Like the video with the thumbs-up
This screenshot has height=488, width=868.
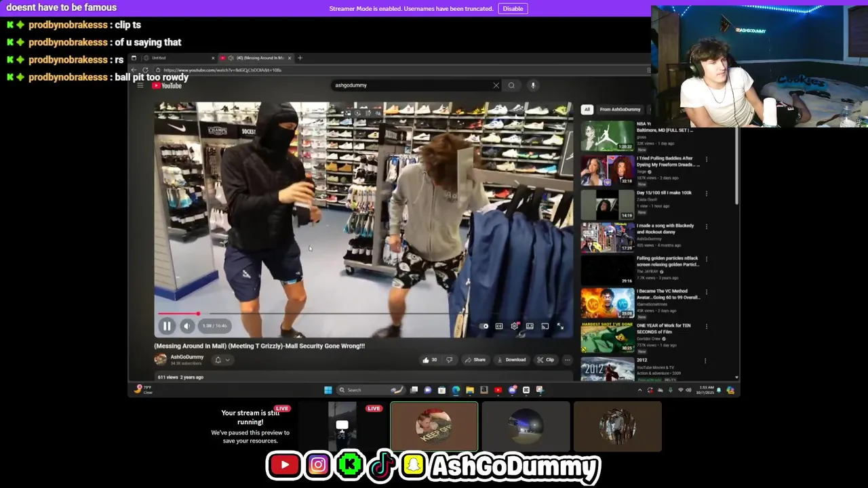tap(430, 360)
